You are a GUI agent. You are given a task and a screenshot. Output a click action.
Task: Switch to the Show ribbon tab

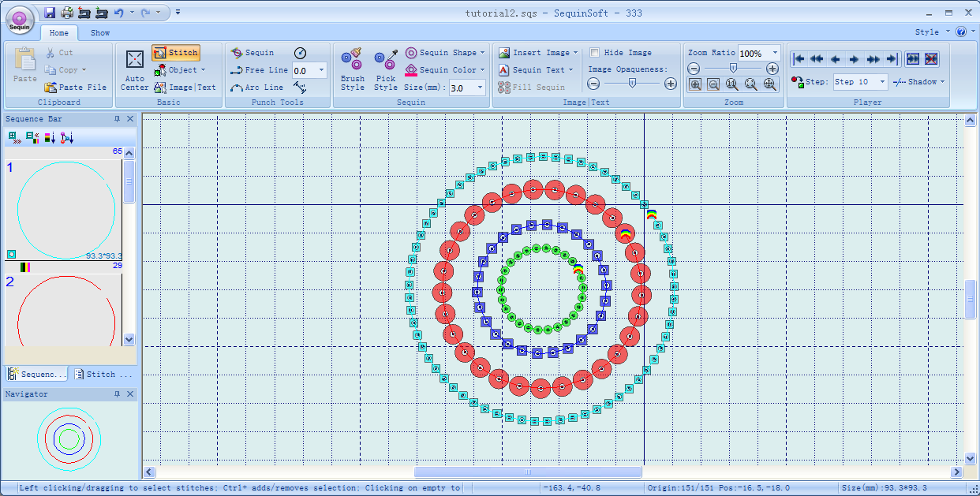(x=100, y=33)
